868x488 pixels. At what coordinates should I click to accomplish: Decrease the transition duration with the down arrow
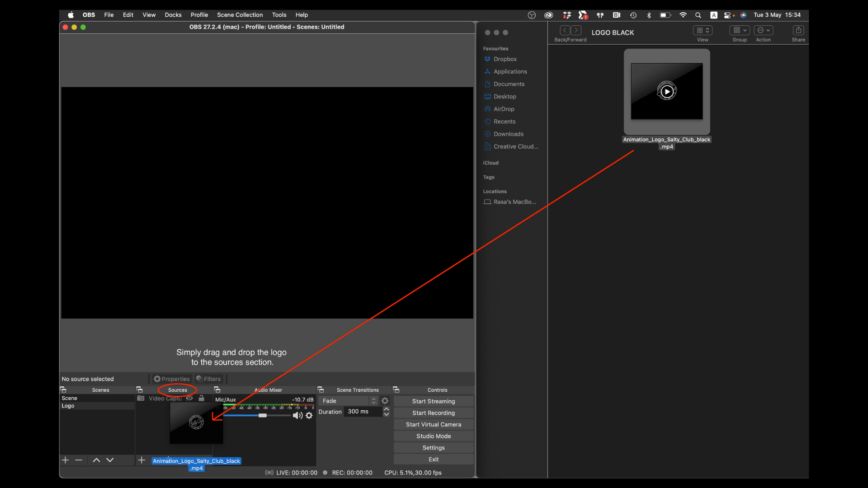(387, 414)
